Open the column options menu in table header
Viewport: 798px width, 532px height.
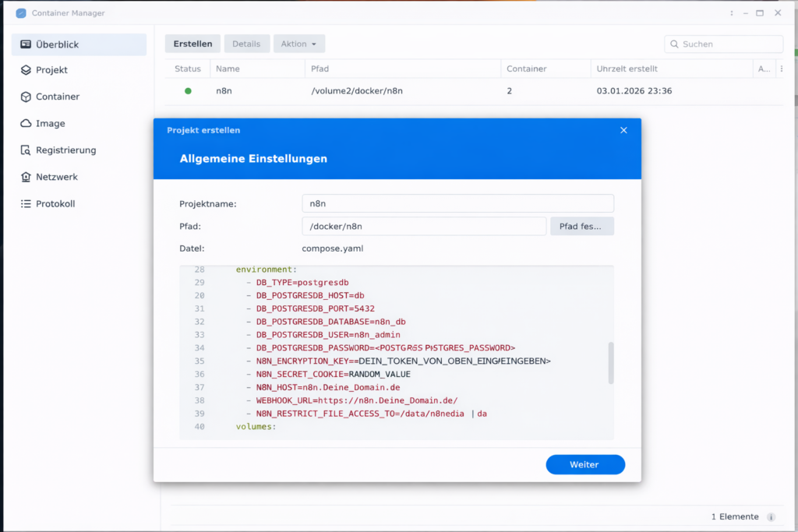[x=781, y=69]
